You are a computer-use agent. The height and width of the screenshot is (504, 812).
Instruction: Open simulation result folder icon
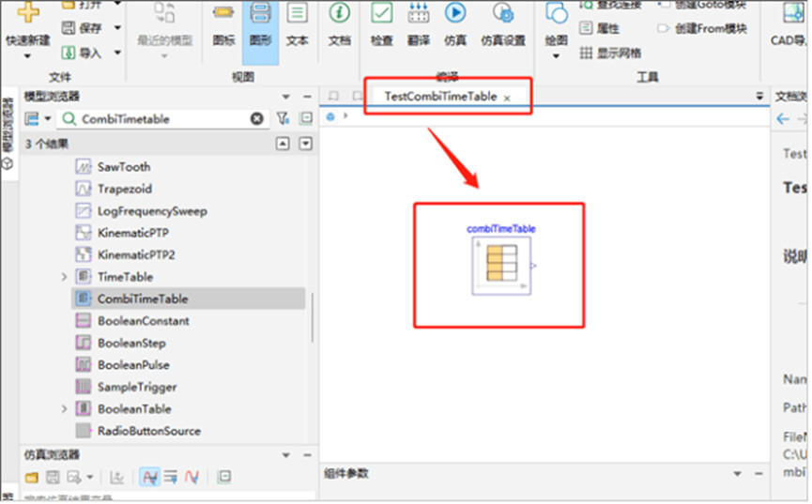click(x=32, y=477)
